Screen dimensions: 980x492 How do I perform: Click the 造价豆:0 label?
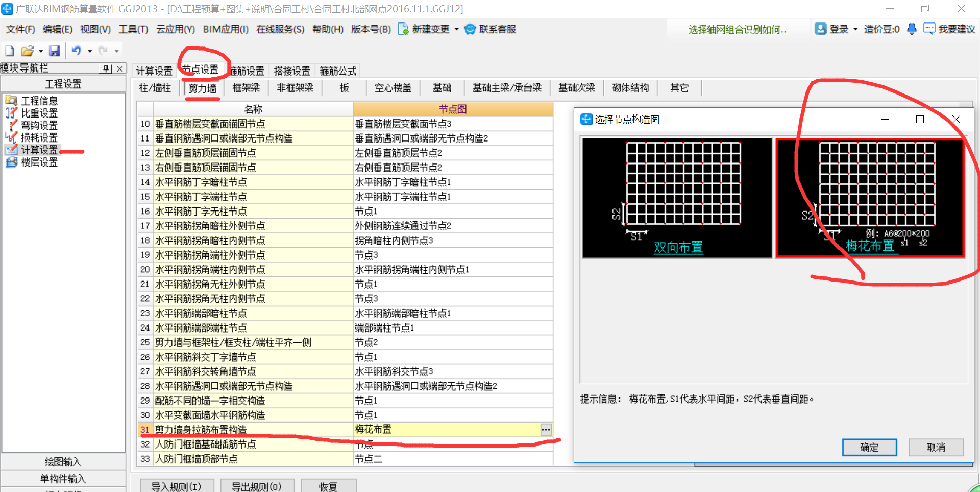pyautogui.click(x=881, y=29)
